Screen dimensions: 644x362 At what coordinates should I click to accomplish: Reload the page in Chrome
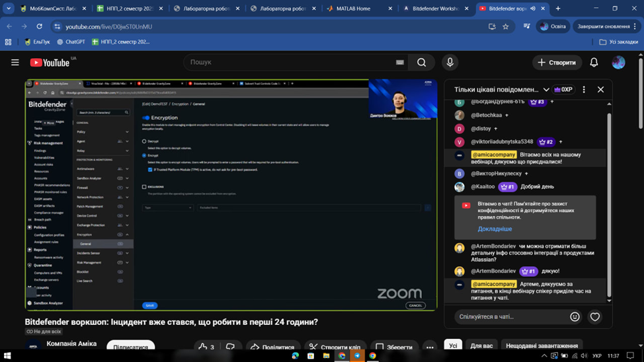(x=40, y=26)
